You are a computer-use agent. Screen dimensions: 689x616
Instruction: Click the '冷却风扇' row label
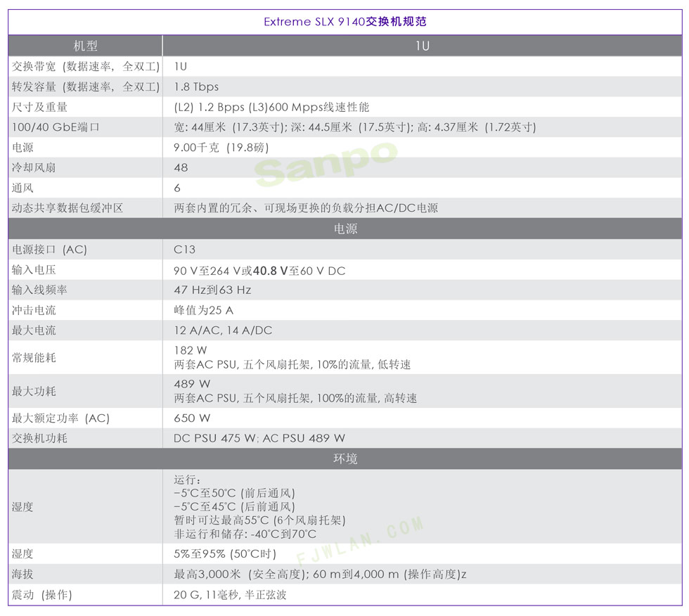34,167
